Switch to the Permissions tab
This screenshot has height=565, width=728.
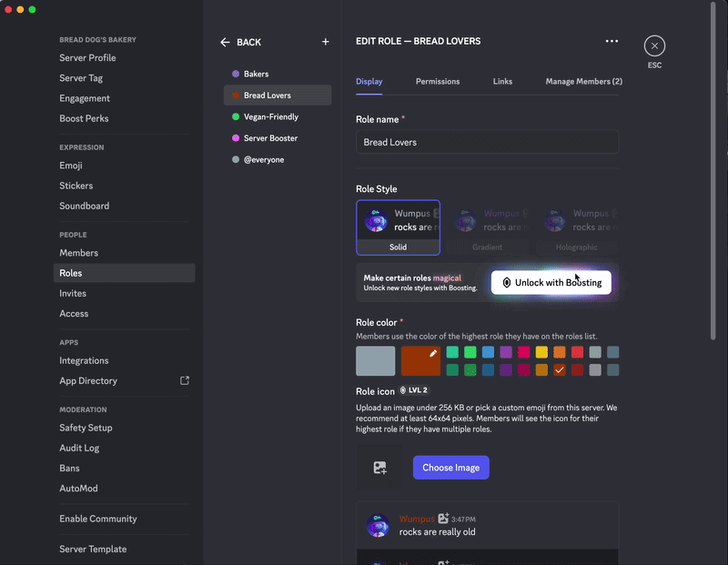[438, 82]
